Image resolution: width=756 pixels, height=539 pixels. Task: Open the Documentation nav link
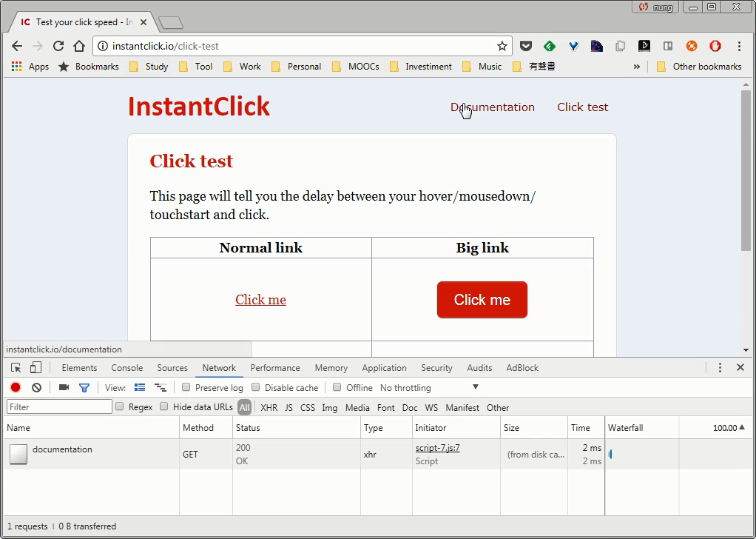[492, 107]
